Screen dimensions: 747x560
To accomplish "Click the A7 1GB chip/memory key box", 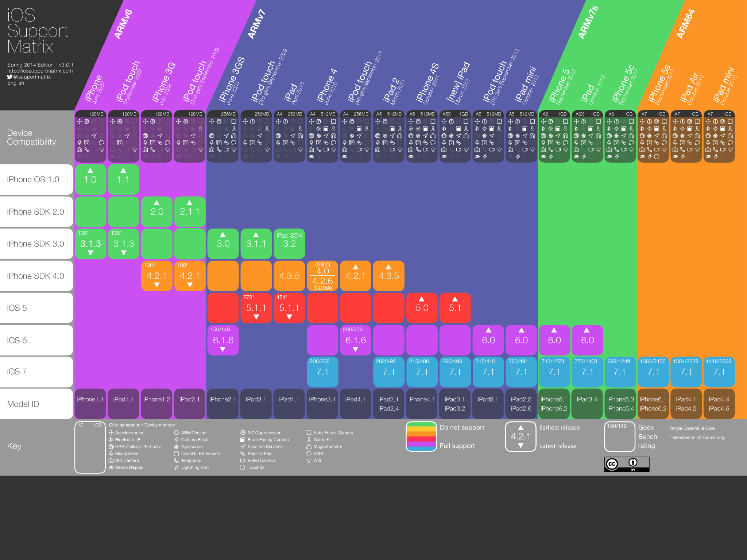I will (90, 447).
